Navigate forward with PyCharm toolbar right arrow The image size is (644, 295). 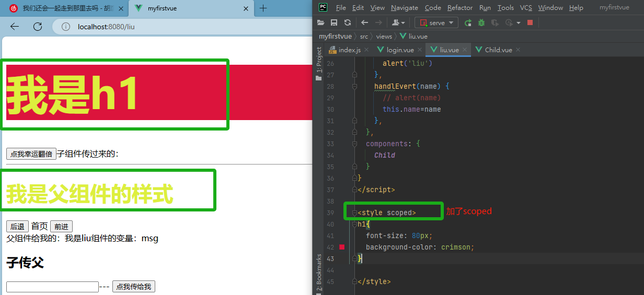[378, 22]
